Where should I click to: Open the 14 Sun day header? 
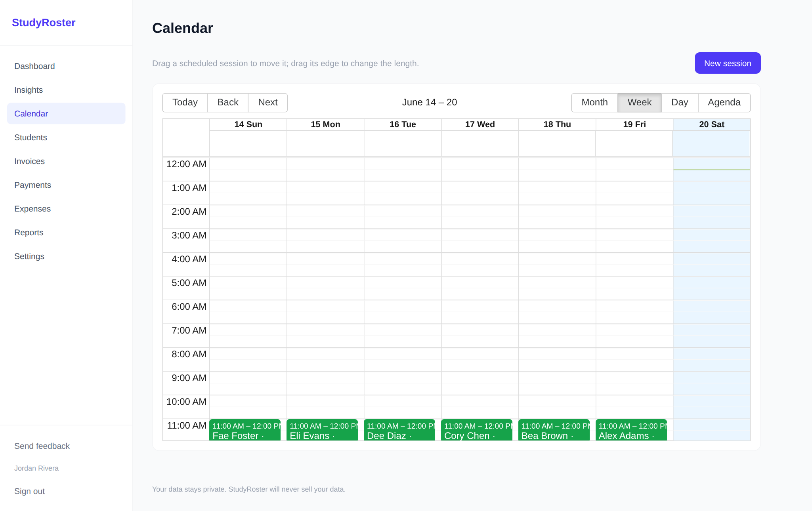point(248,124)
